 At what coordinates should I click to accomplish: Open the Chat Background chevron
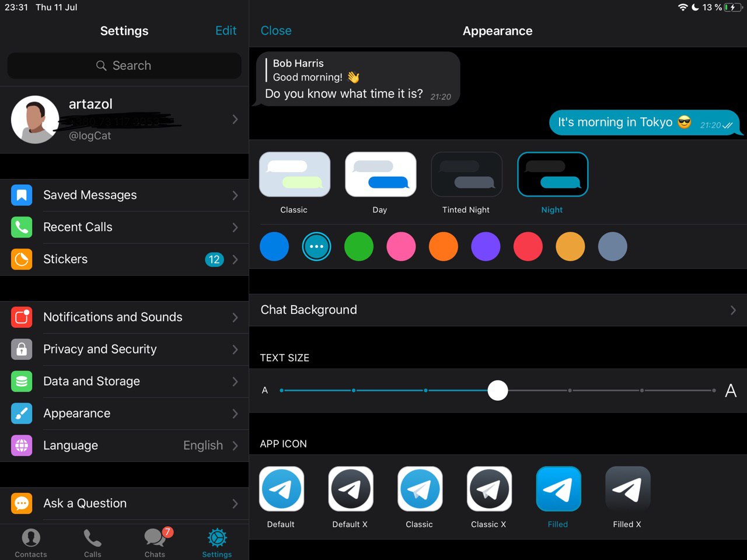(x=733, y=310)
